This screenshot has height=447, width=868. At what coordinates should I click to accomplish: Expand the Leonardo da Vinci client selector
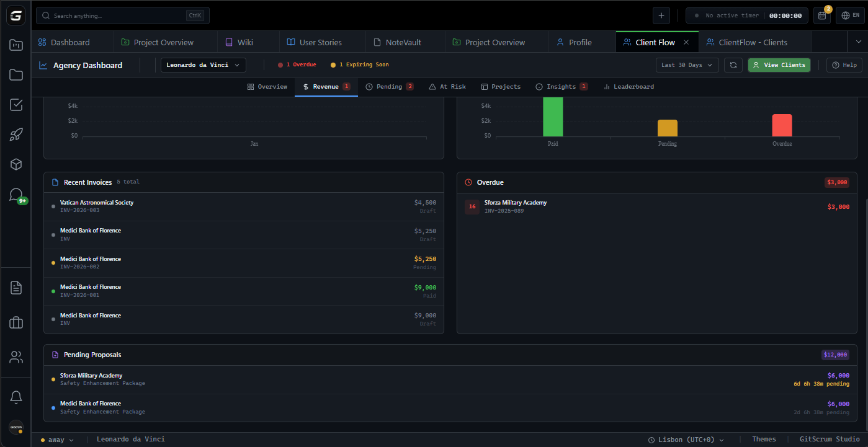click(203, 64)
